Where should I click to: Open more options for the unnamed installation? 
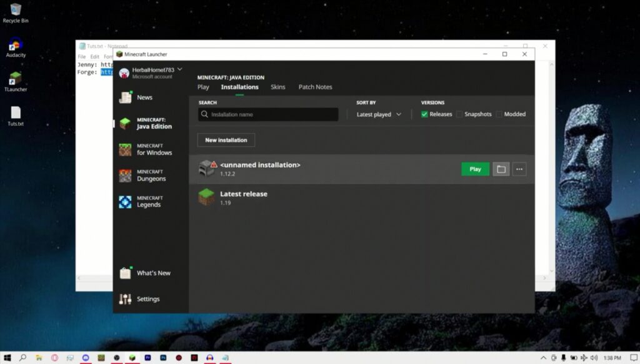[x=519, y=169]
